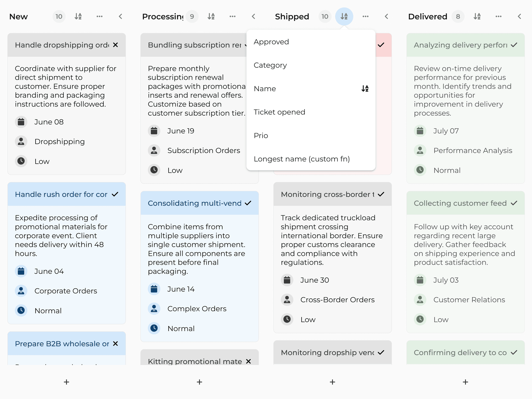The height and width of the screenshot is (399, 532).
Task: Click the calendar icon showing July 07
Action: (x=420, y=131)
